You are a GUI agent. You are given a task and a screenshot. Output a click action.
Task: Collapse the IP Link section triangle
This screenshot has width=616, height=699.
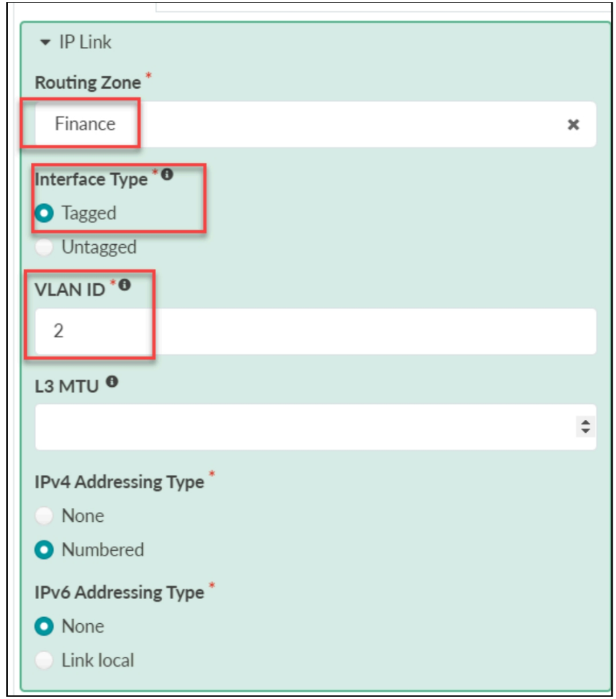[x=45, y=43]
